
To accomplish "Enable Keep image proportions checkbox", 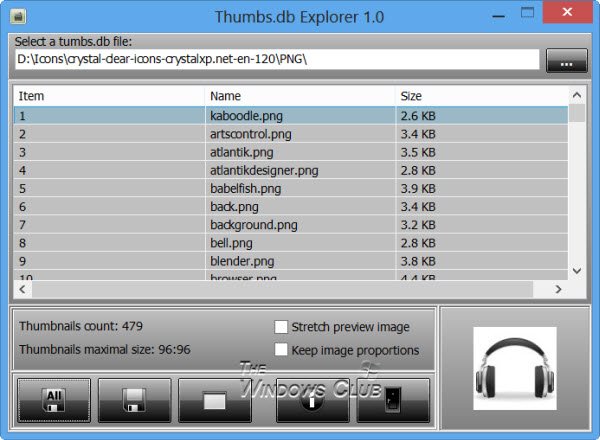I will pos(281,350).
